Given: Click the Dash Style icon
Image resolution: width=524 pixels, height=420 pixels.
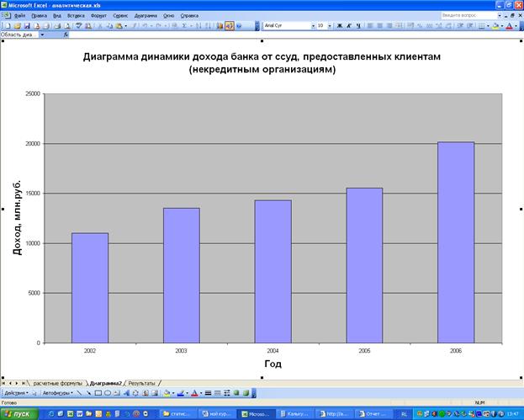Looking at the screenshot, I should pos(217,393).
